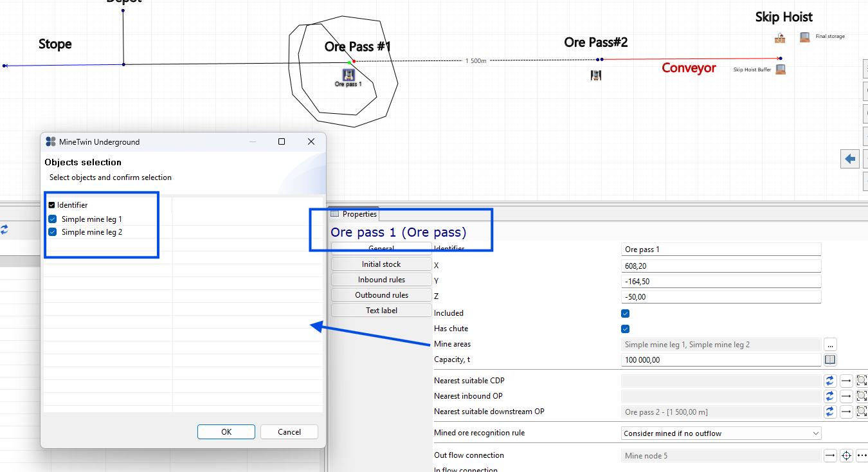The image size is (868, 472).
Task: Click the Capacity, t input field
Action: pyautogui.click(x=721, y=360)
